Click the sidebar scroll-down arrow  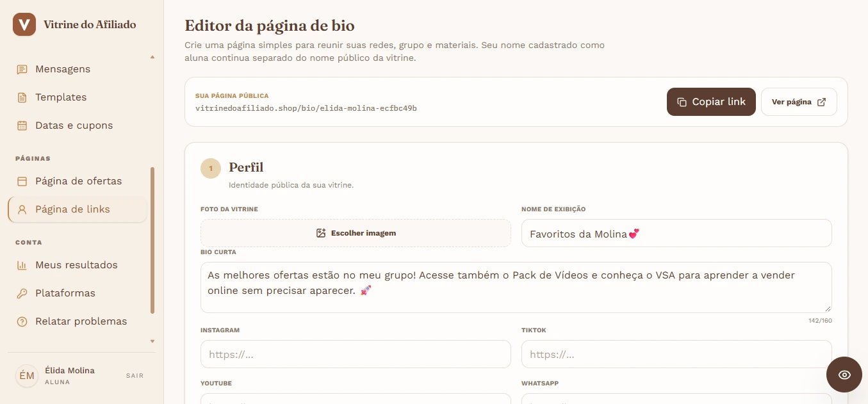(152, 341)
